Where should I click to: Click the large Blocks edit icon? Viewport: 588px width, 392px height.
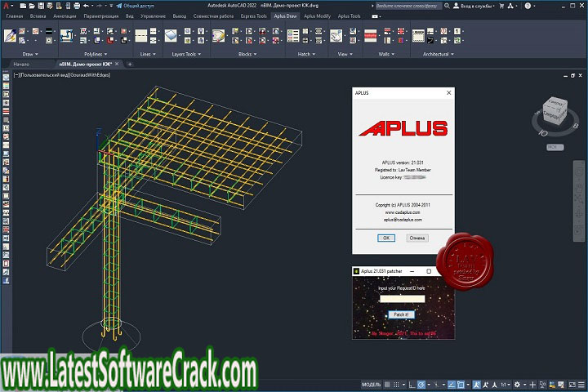tap(218, 36)
